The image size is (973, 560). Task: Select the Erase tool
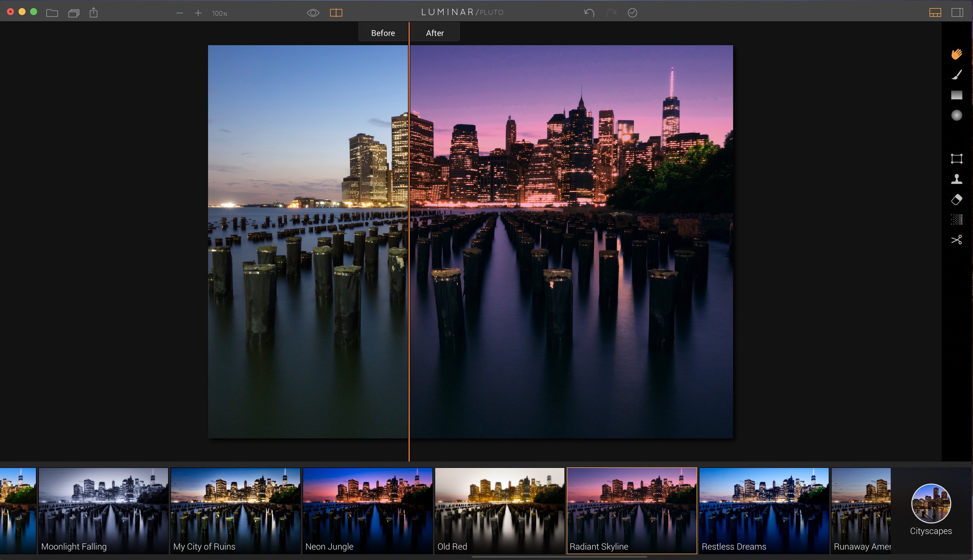pyautogui.click(x=957, y=199)
